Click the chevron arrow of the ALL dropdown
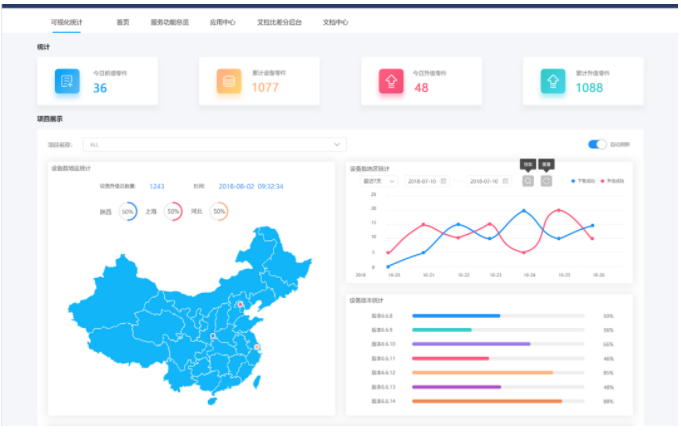The width and height of the screenshot is (681, 433). (x=337, y=144)
